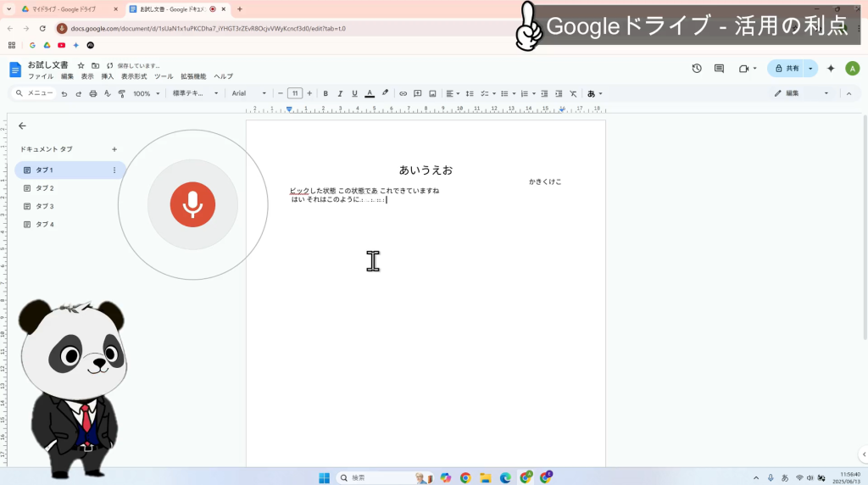The width and height of the screenshot is (868, 485).
Task: Insert a bulleted list
Action: point(504,93)
